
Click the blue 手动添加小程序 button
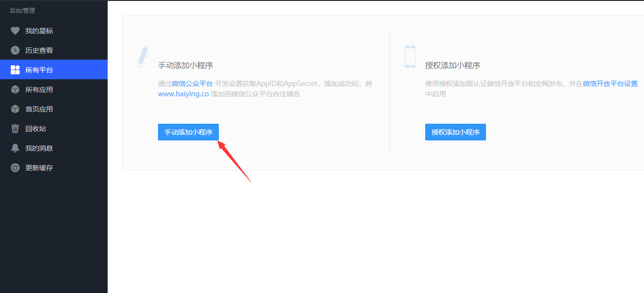(188, 132)
